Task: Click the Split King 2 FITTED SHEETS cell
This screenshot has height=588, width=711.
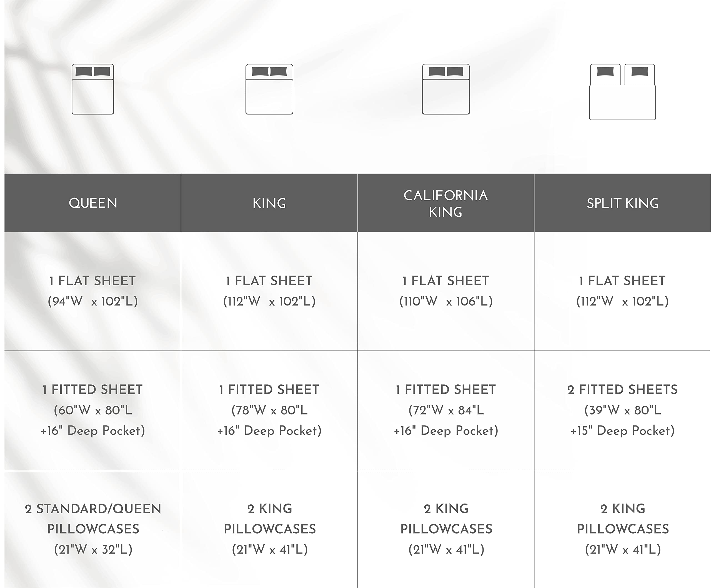Action: click(x=622, y=410)
